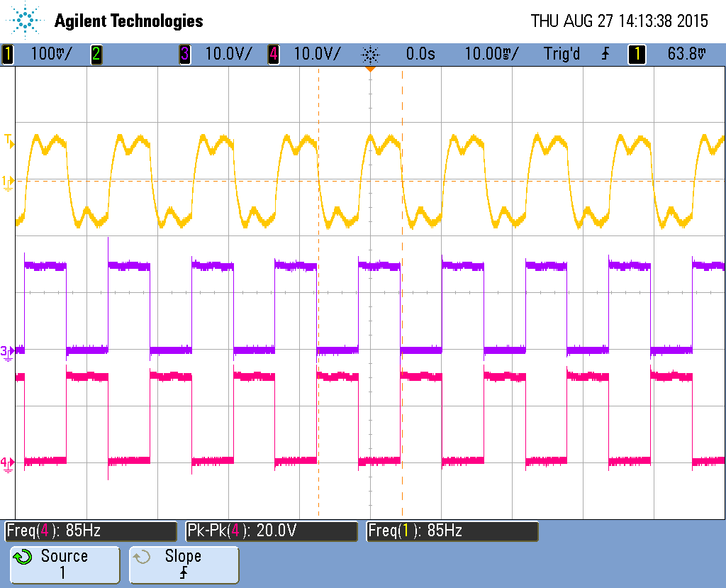This screenshot has height=588, width=726.
Task: Click the 0.0s delay value
Action: (x=420, y=54)
